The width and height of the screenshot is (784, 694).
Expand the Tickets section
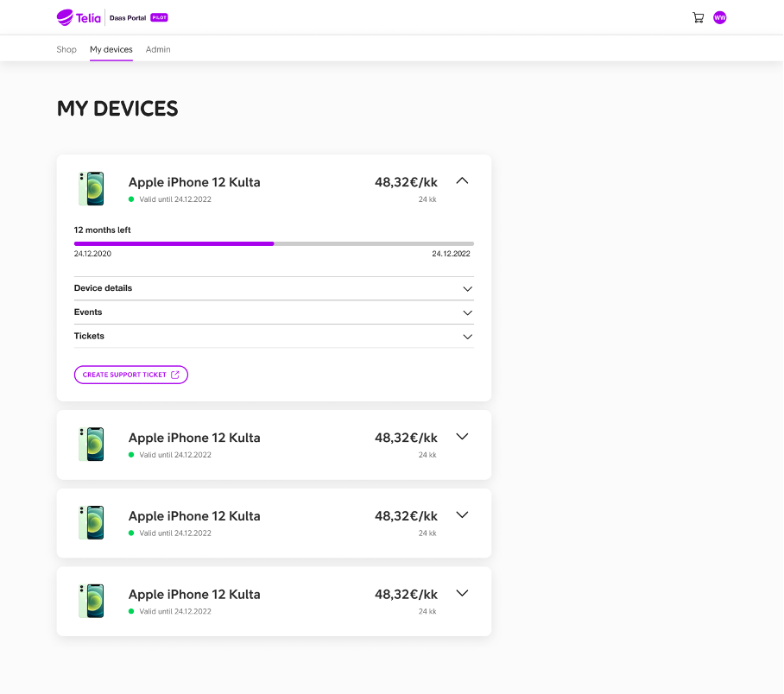[274, 337]
